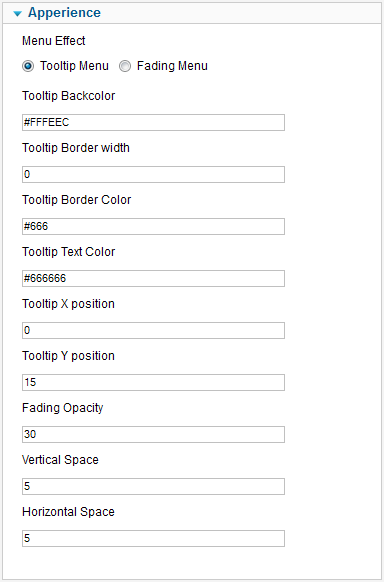This screenshot has height=582, width=384.
Task: Click the Horizontal Space label
Action: point(69,512)
